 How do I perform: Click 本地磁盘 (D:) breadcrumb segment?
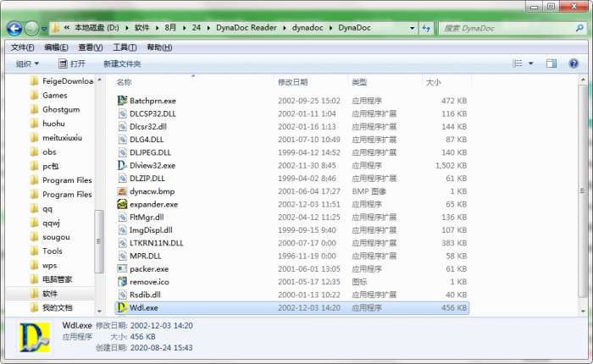(97, 28)
